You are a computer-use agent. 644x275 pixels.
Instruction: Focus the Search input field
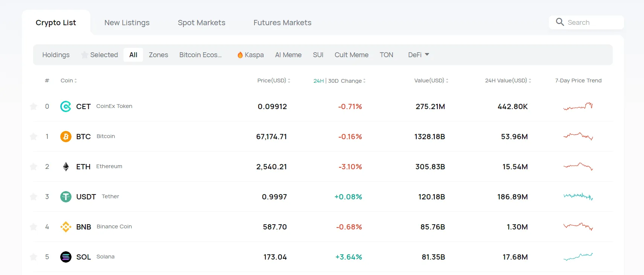click(586, 22)
